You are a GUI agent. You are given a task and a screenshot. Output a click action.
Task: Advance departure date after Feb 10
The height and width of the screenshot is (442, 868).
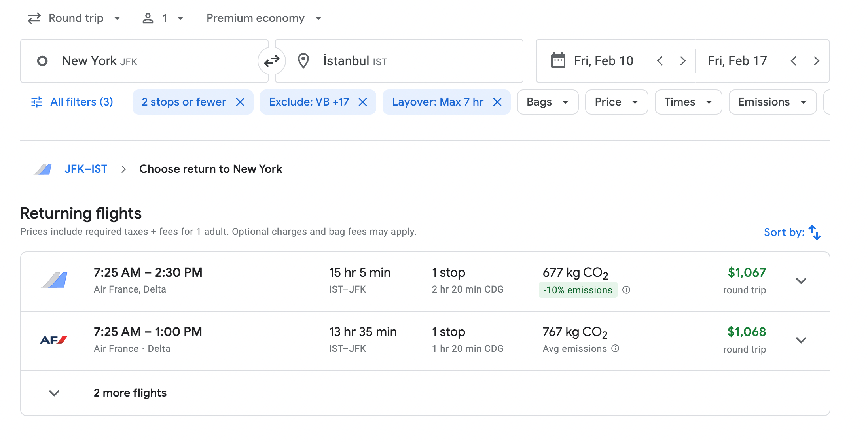683,61
